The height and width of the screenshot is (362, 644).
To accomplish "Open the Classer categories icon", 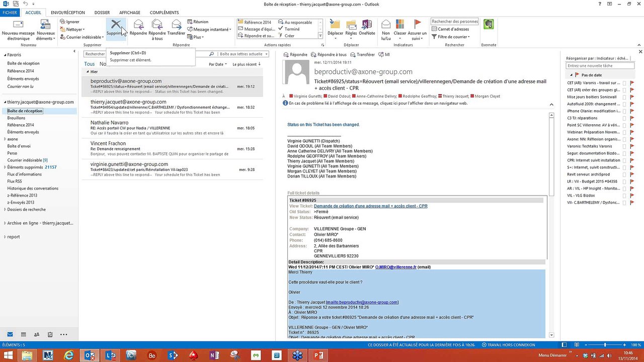I will coord(400,25).
